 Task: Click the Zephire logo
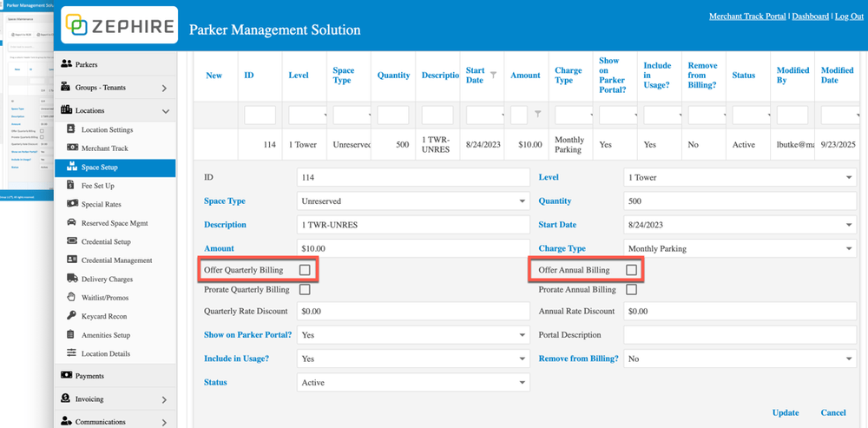coord(120,25)
